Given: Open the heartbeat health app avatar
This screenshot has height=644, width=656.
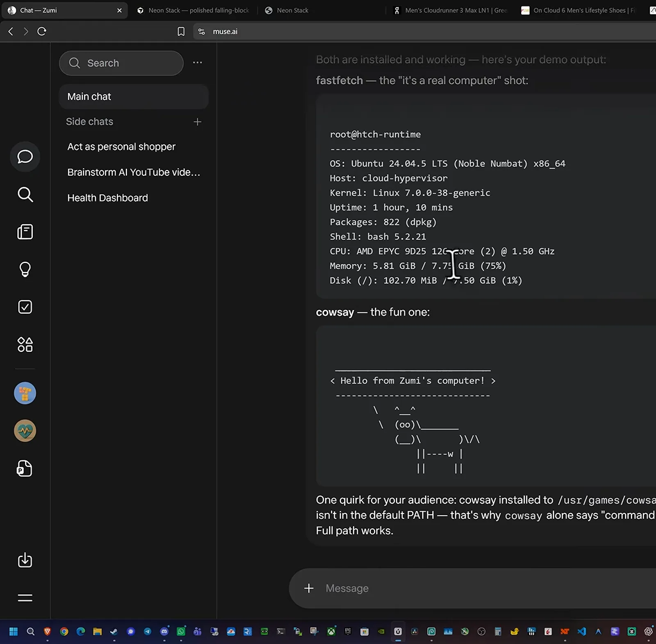Looking at the screenshot, I should point(25,431).
